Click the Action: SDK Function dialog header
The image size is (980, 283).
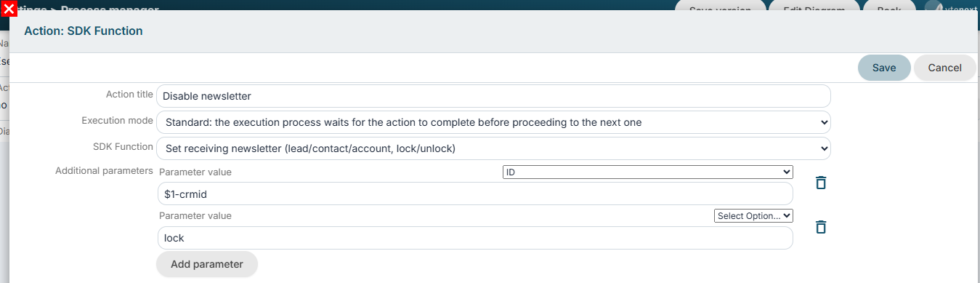point(84,31)
